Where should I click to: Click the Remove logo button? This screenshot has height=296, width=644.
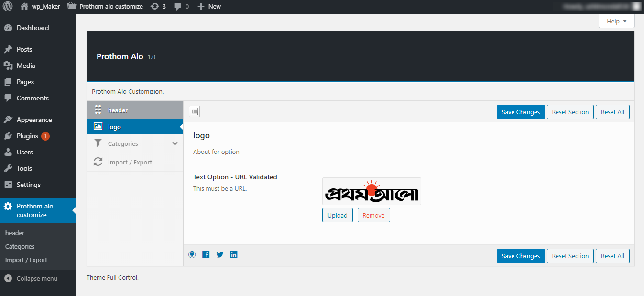pyautogui.click(x=374, y=215)
